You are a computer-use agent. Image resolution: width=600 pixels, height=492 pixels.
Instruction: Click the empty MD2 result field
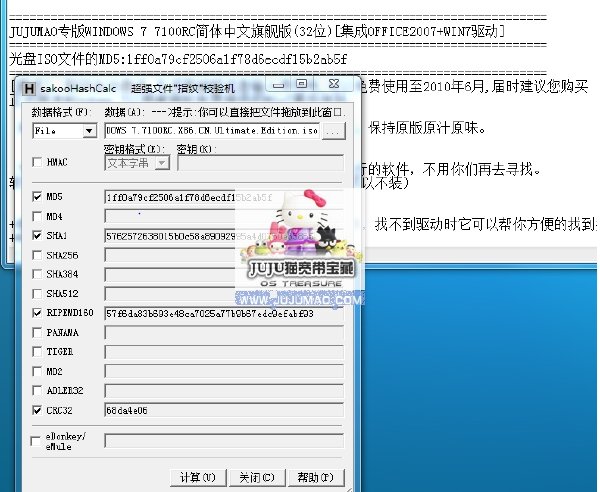pyautogui.click(x=224, y=371)
